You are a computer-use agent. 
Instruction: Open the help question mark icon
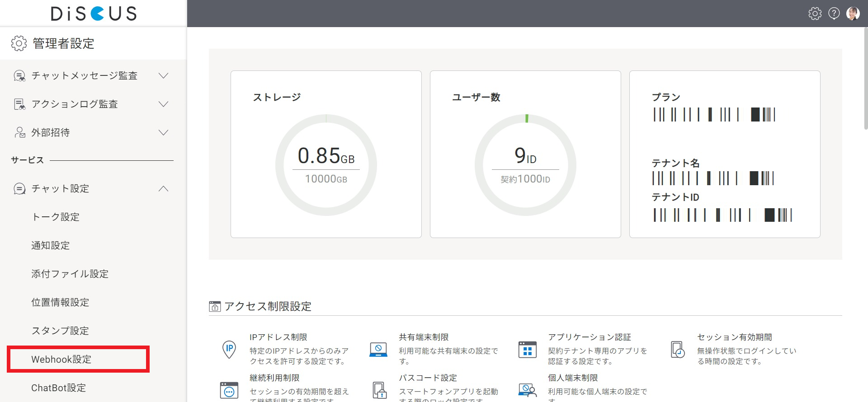pyautogui.click(x=834, y=14)
